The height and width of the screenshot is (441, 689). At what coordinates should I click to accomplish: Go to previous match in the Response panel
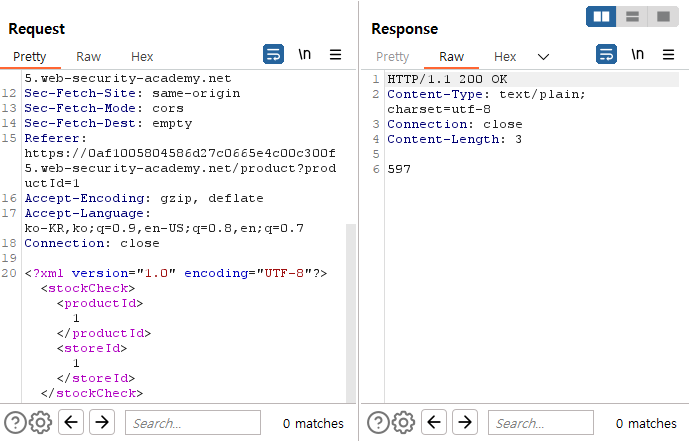tap(434, 423)
